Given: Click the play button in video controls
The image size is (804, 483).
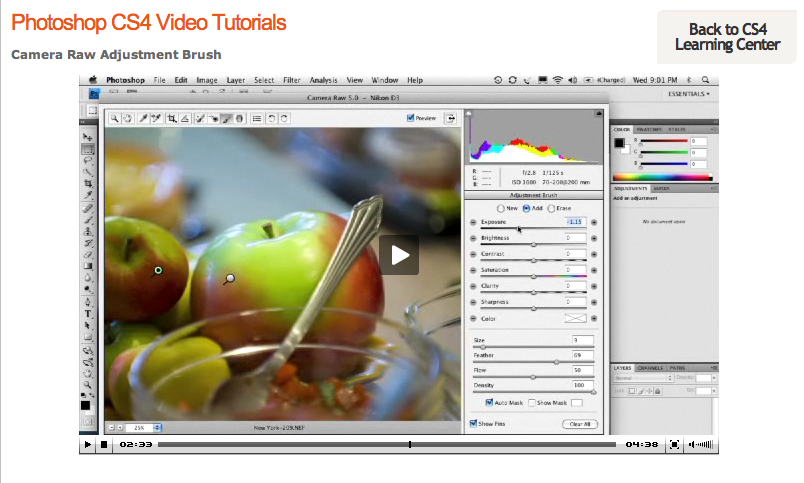Looking at the screenshot, I should coord(88,445).
